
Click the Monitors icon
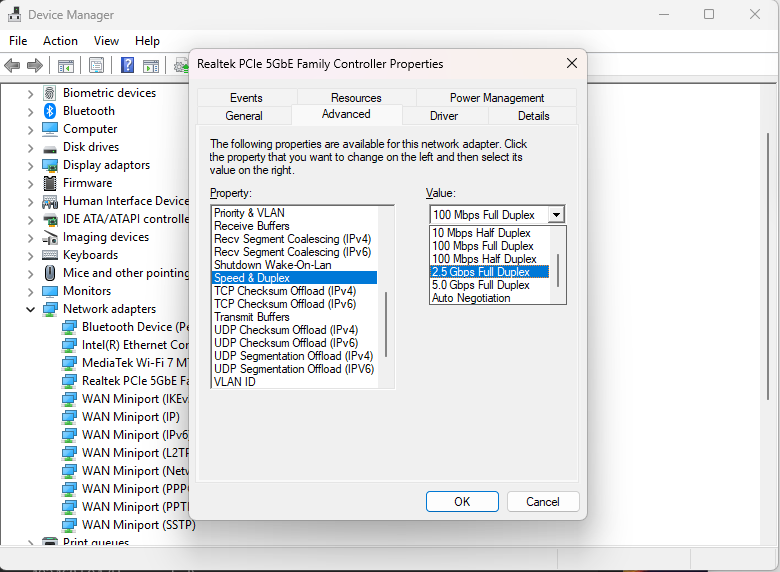[x=50, y=291]
